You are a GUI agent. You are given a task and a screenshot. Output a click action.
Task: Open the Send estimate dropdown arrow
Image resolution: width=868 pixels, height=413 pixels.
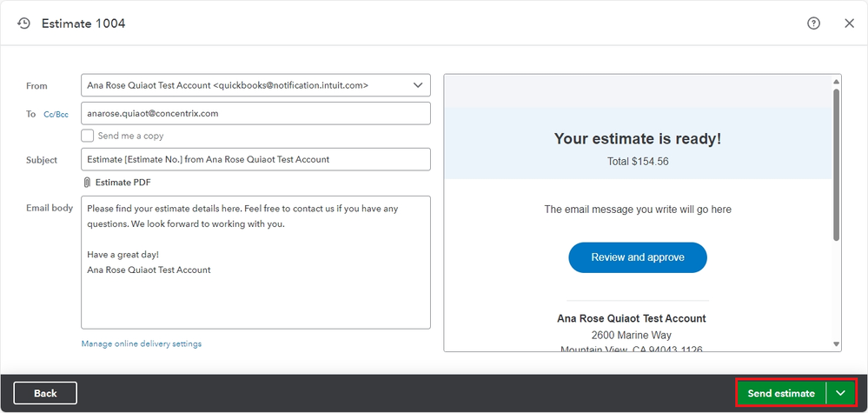pos(840,393)
